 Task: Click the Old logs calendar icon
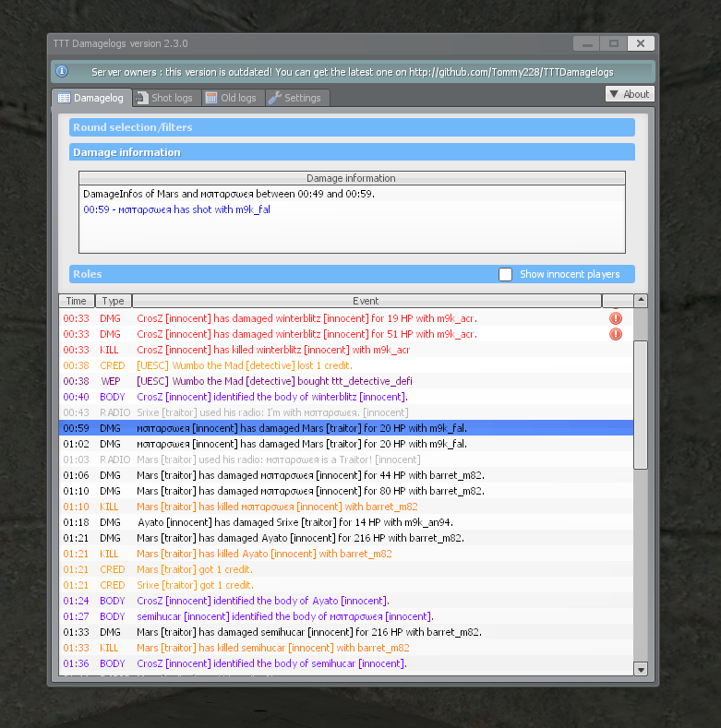pos(210,98)
